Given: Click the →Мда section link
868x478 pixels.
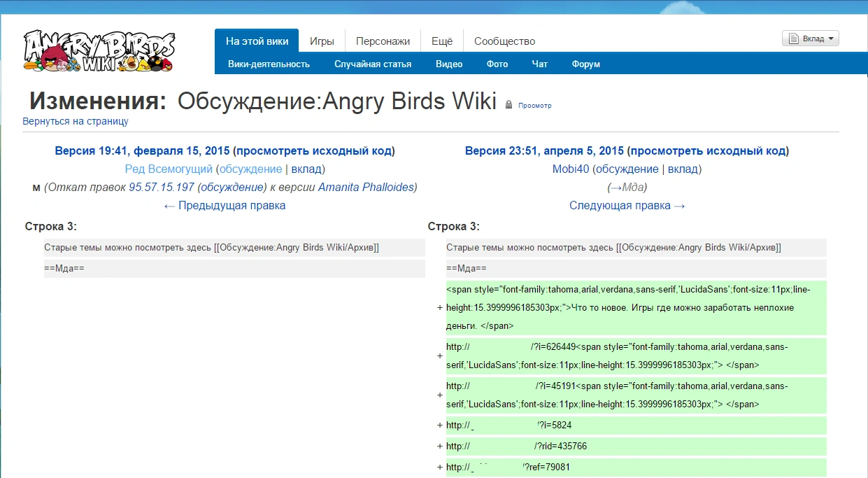Looking at the screenshot, I should click(627, 187).
